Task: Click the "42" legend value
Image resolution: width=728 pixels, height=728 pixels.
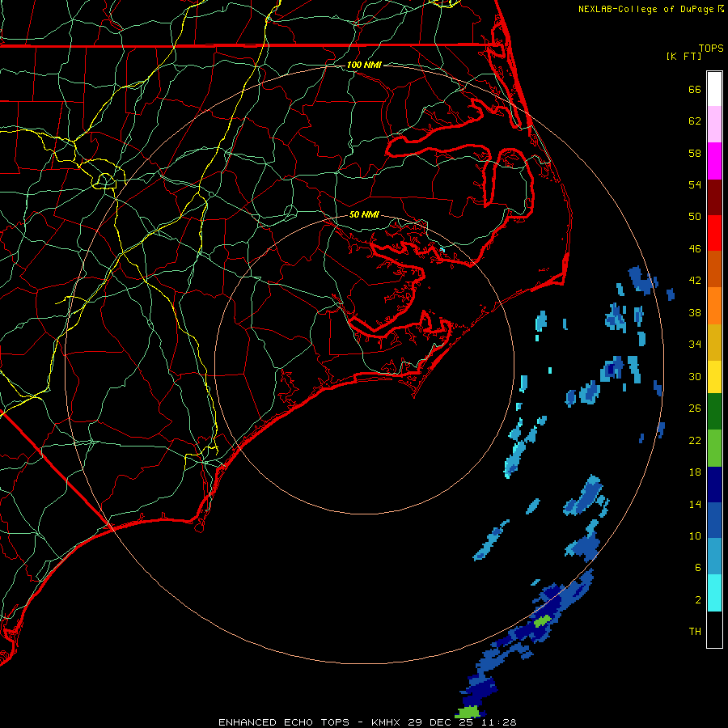Action: click(695, 281)
